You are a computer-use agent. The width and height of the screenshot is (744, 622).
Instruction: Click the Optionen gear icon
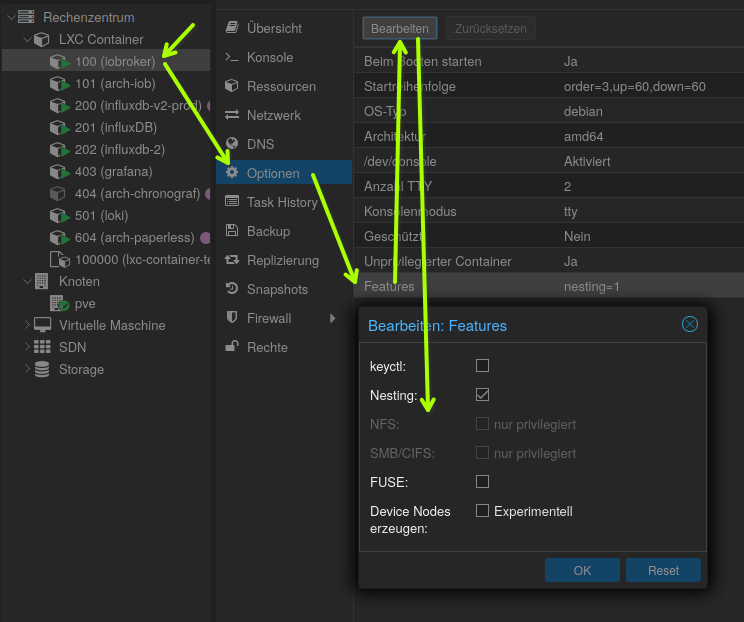(232, 173)
